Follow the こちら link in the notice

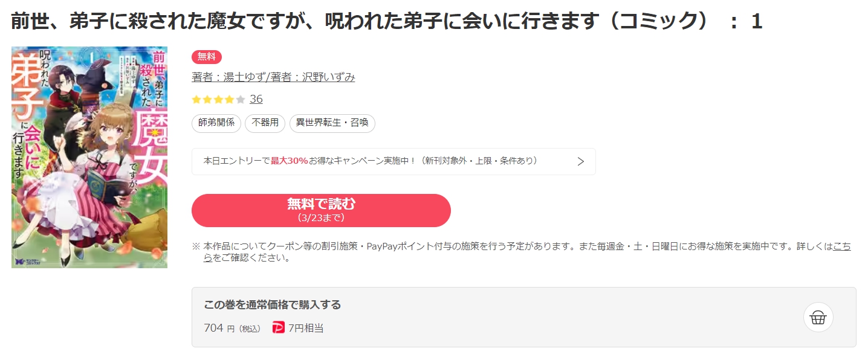(x=842, y=246)
